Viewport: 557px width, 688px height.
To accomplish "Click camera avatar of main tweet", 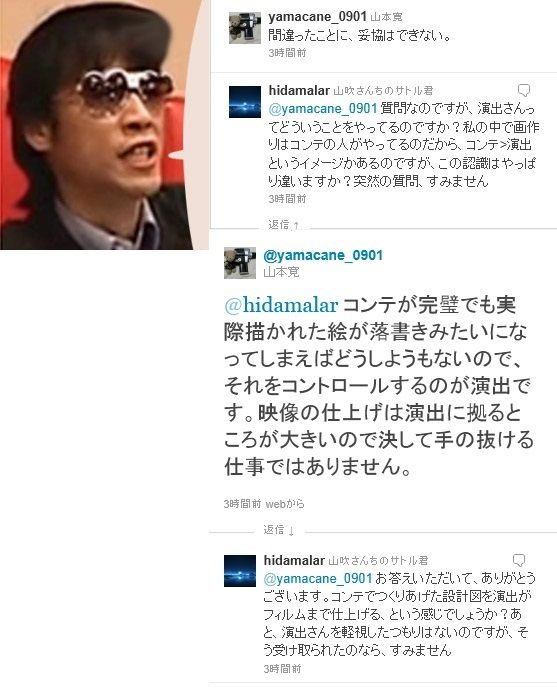I will click(x=240, y=263).
